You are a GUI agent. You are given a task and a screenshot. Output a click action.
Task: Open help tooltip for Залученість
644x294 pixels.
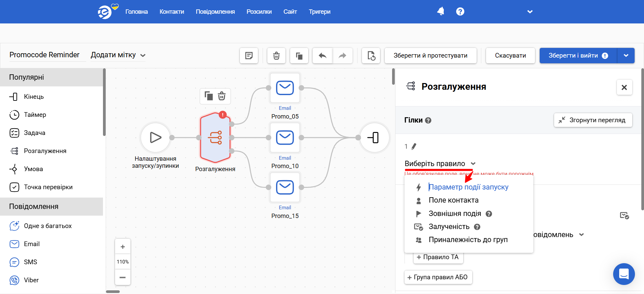click(477, 227)
